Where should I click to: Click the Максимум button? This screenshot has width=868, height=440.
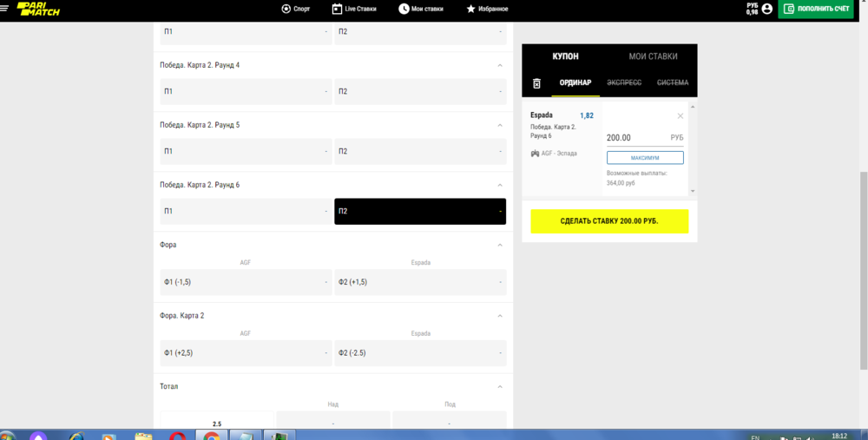(x=645, y=158)
